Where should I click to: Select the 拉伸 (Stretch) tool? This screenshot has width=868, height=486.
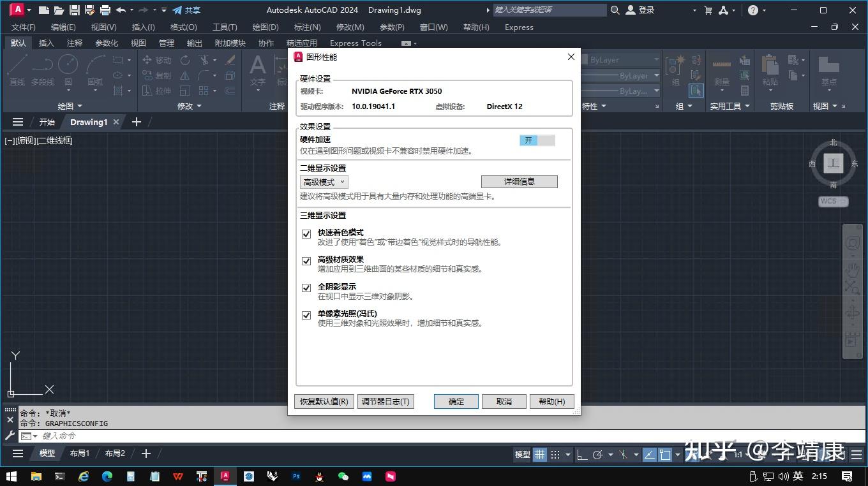158,91
